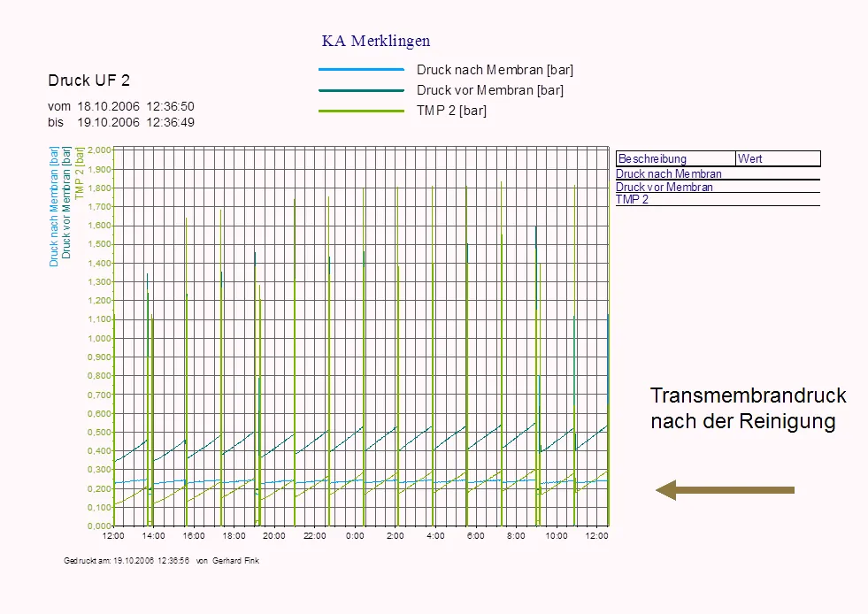Click legend entry Druck nach Membran [bar]
This screenshot has height=614, width=868.
coord(495,70)
